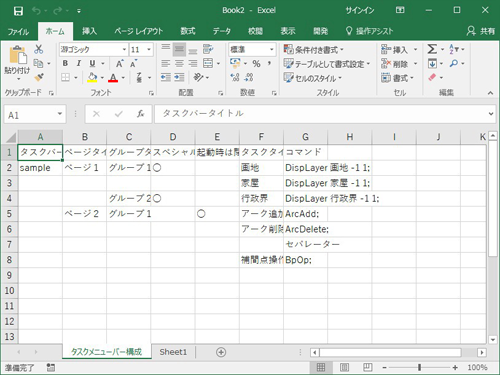Apply comma style number format
The height and width of the screenshot is (375, 500).
click(x=269, y=63)
